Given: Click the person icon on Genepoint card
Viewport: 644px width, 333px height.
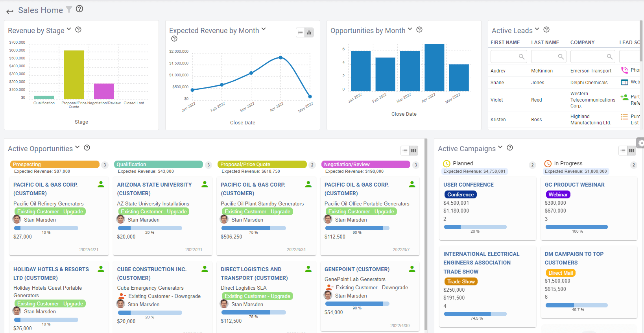Looking at the screenshot, I should [412, 269].
